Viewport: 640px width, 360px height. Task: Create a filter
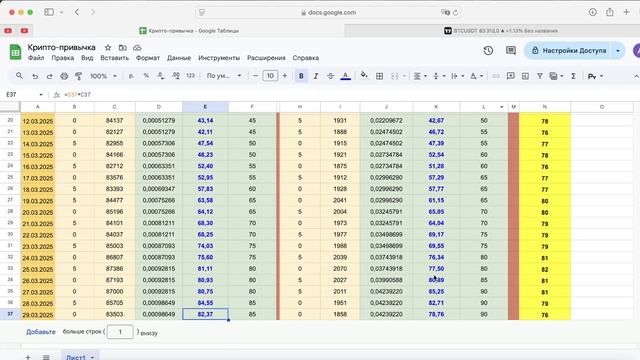tap(540, 76)
